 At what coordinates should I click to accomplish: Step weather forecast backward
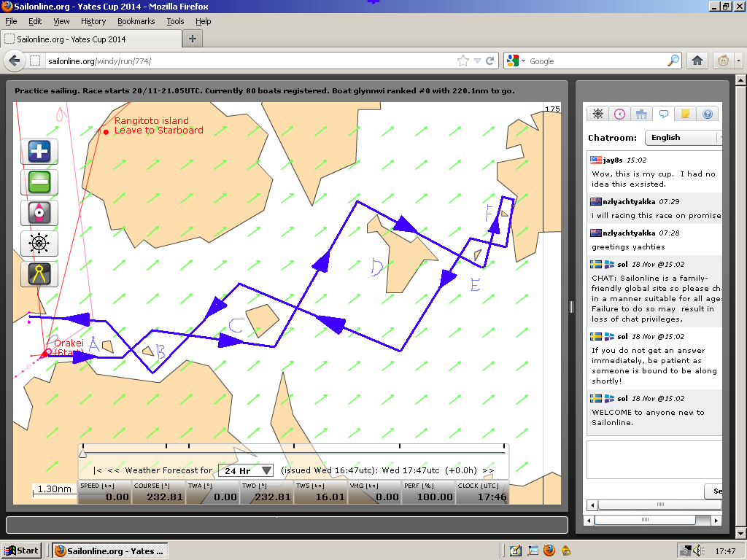113,470
